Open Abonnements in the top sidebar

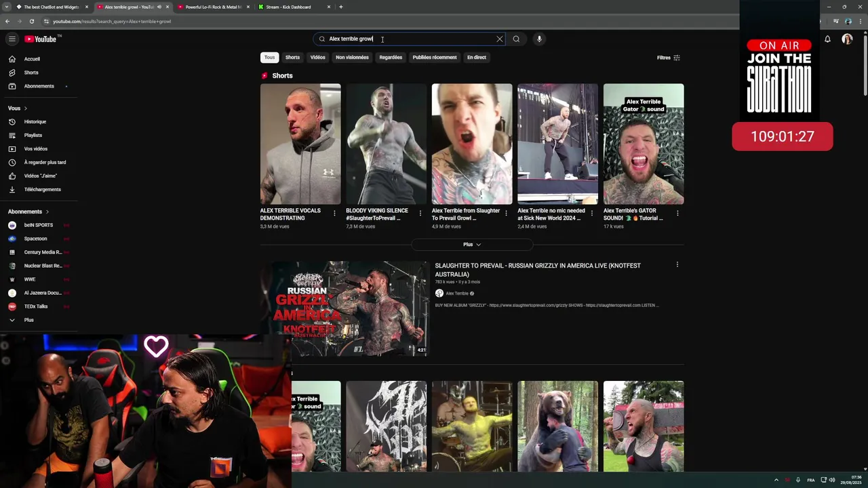point(39,86)
